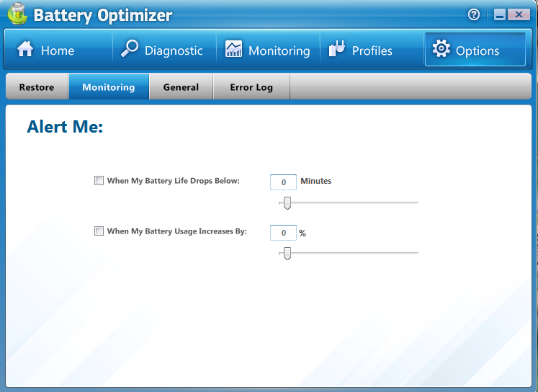Click the Diagnostic magnifying glass icon

[130, 48]
